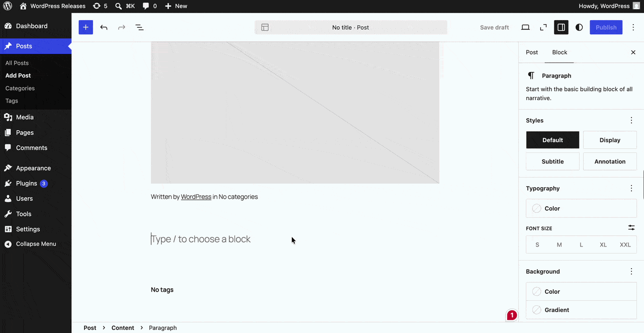Screen dimensions: 644x333
Task: Choose the Subtitle paragraph style
Action: click(552, 161)
